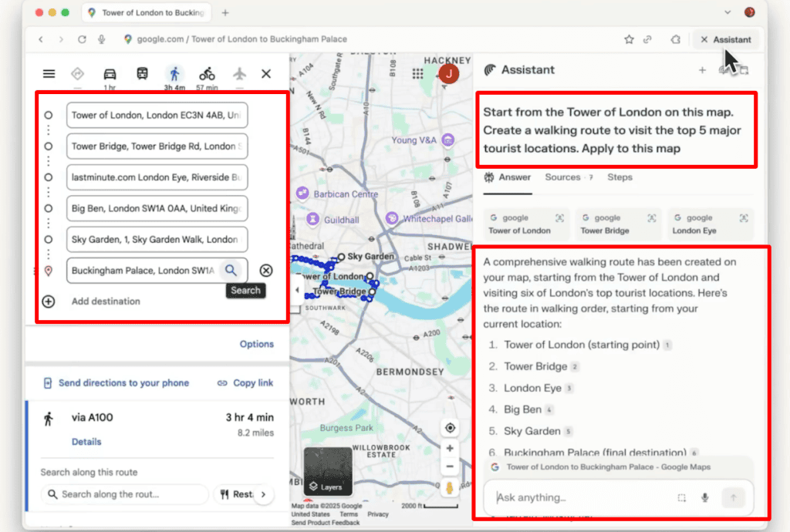790x532 pixels.
Task: Open the map Layers thumbnail
Action: [x=327, y=471]
